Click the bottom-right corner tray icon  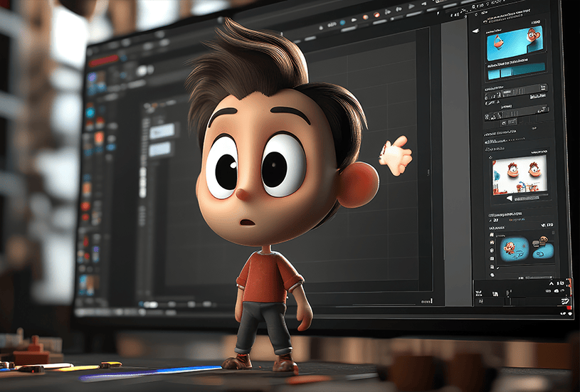[x=562, y=302]
